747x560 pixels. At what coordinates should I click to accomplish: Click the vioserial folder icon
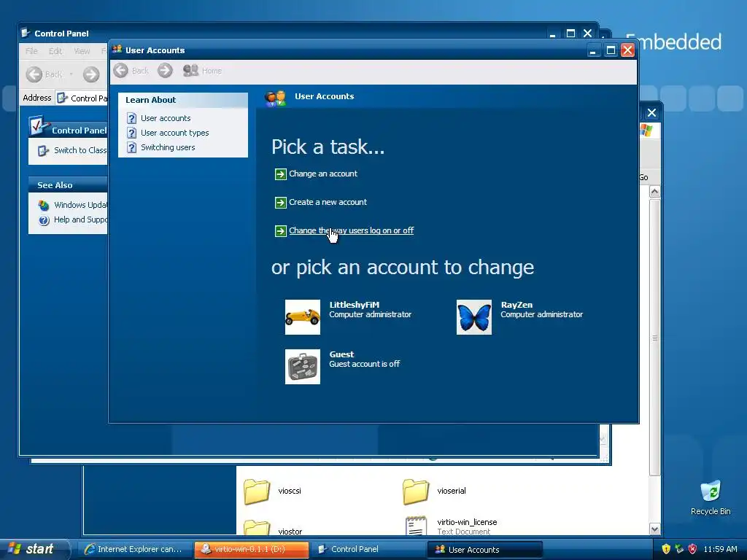click(416, 491)
